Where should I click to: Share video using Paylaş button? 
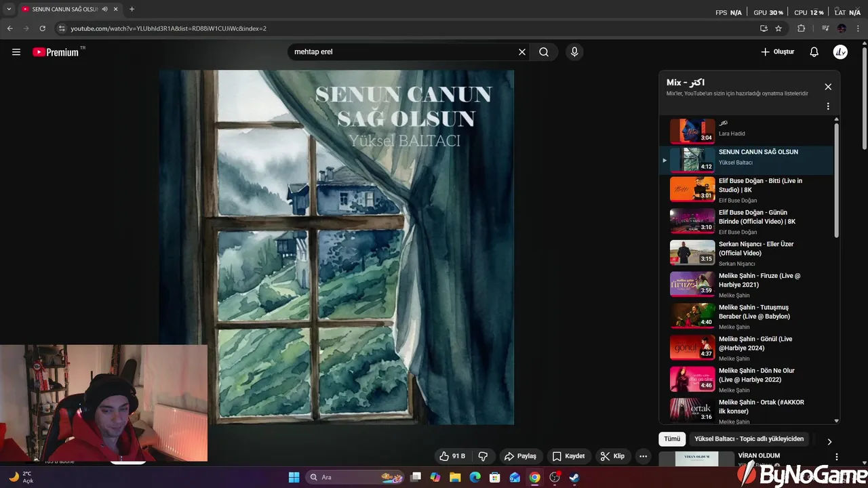[520, 456]
